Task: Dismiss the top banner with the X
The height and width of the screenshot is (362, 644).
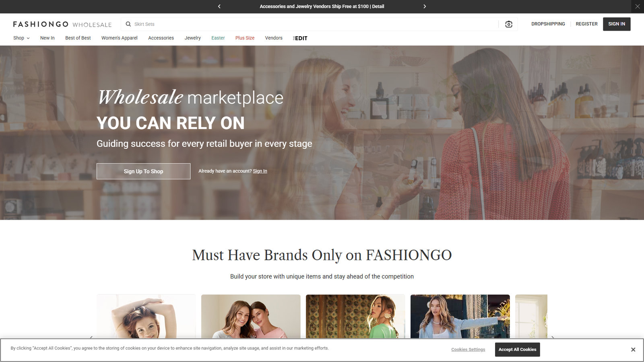Action: 637,6
